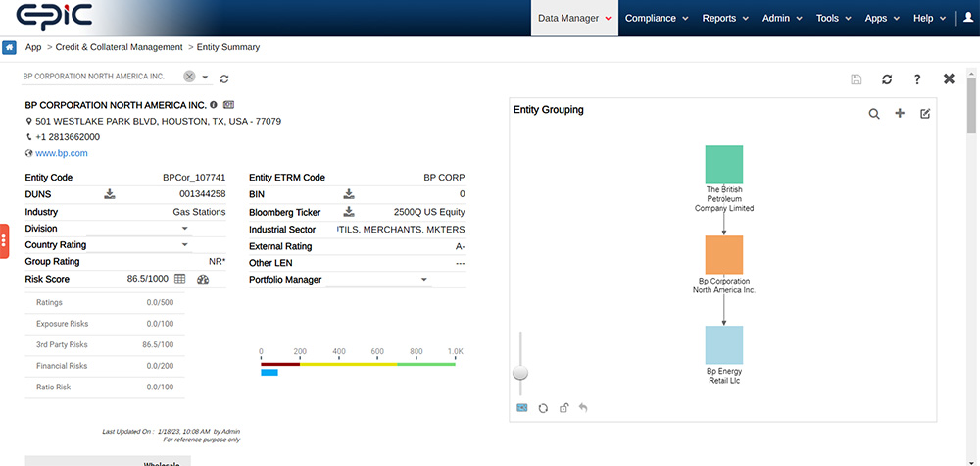Click the 501 Westlake Park Blvd address
This screenshot has width=980, height=466.
pos(158,121)
